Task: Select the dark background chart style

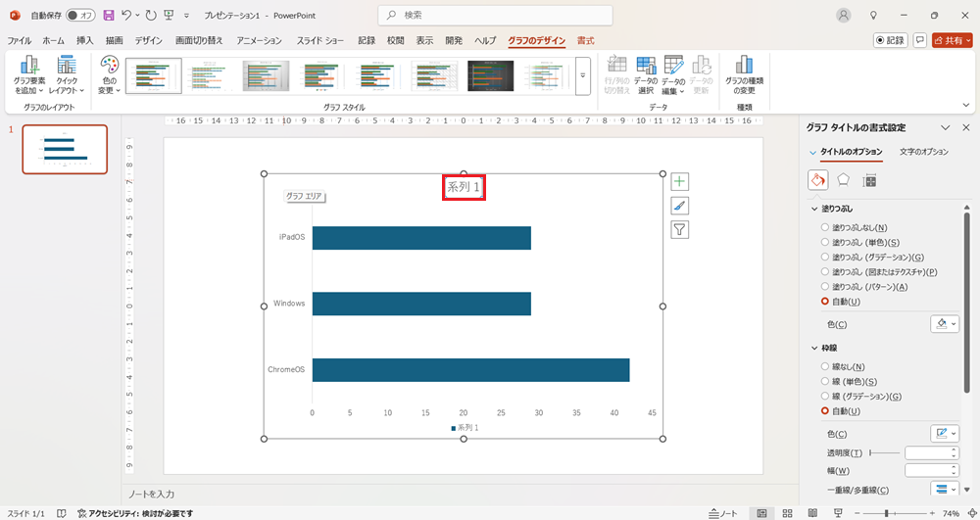Action: click(x=491, y=75)
